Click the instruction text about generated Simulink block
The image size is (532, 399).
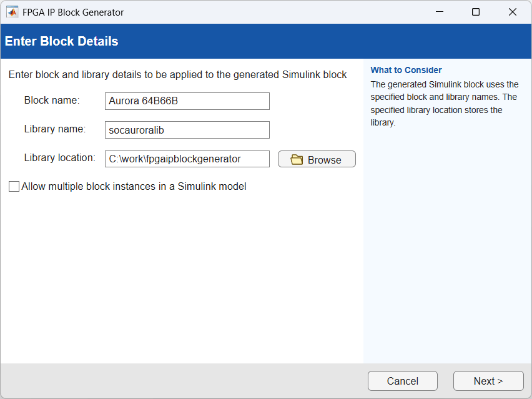tap(177, 75)
